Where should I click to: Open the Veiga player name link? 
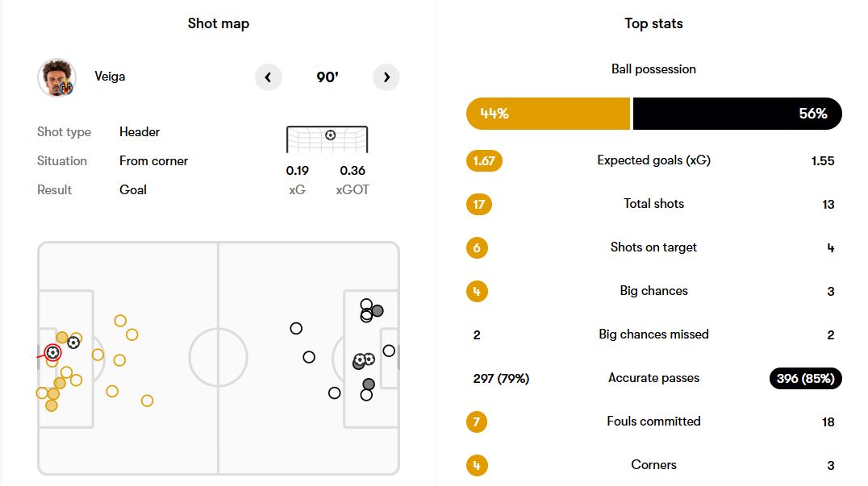[x=110, y=77]
